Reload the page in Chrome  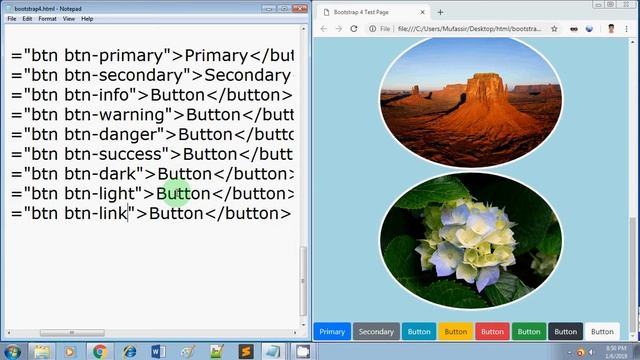point(354,29)
